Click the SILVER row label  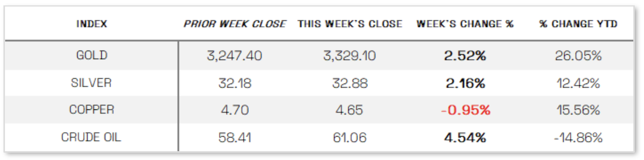click(x=91, y=83)
